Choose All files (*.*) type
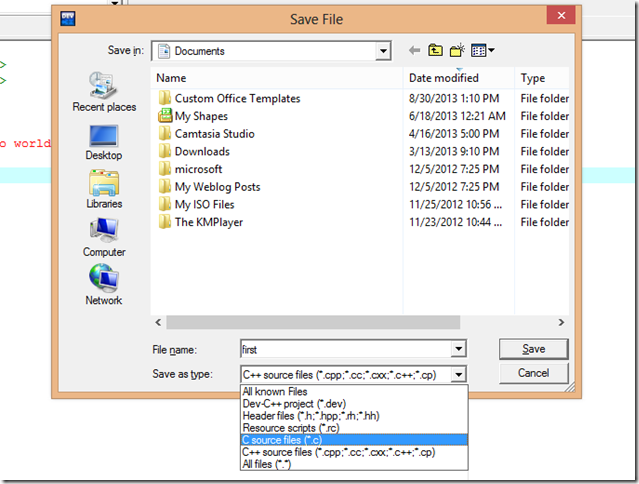Image resolution: width=639 pixels, height=484 pixels. pos(354,464)
